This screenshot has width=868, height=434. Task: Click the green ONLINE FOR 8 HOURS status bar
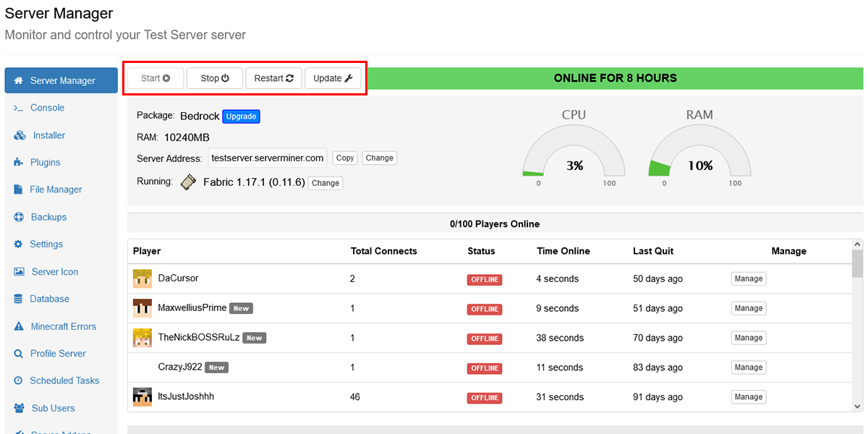[x=616, y=78]
